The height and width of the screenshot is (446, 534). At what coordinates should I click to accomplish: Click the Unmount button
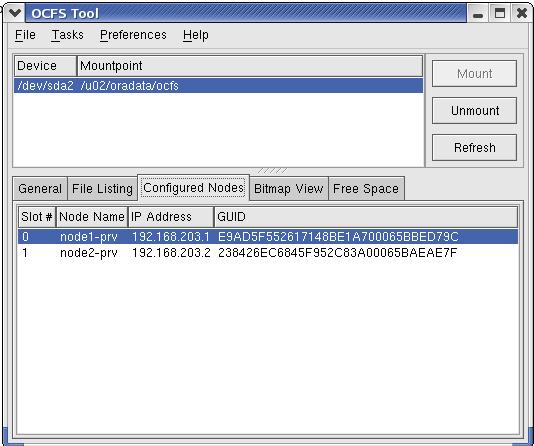tap(474, 111)
